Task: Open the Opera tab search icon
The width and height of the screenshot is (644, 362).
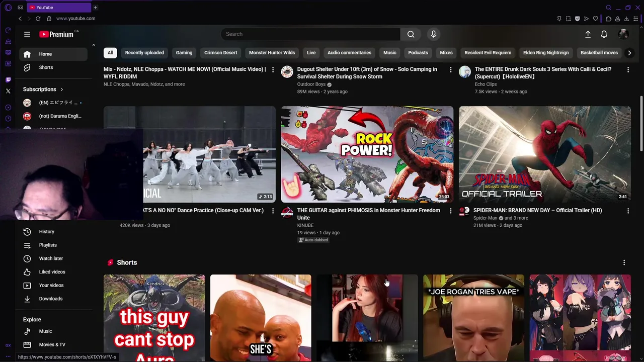Action: click(x=608, y=8)
